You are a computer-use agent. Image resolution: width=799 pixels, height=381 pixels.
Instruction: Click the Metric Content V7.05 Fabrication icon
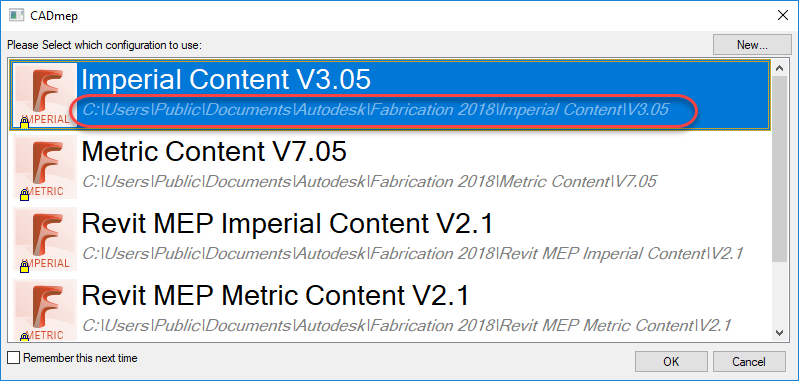[x=45, y=167]
